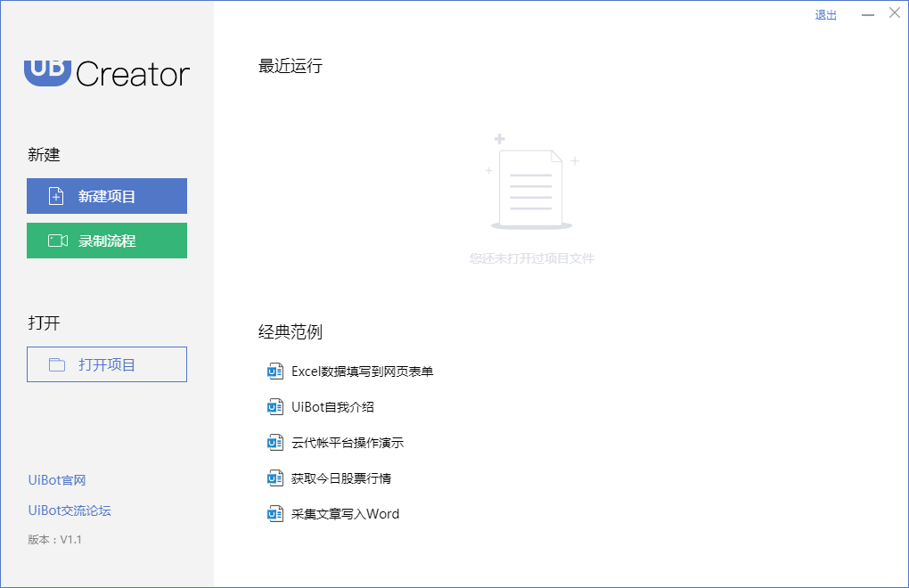Create a new project with 新建项目
This screenshot has width=909, height=588.
point(107,196)
